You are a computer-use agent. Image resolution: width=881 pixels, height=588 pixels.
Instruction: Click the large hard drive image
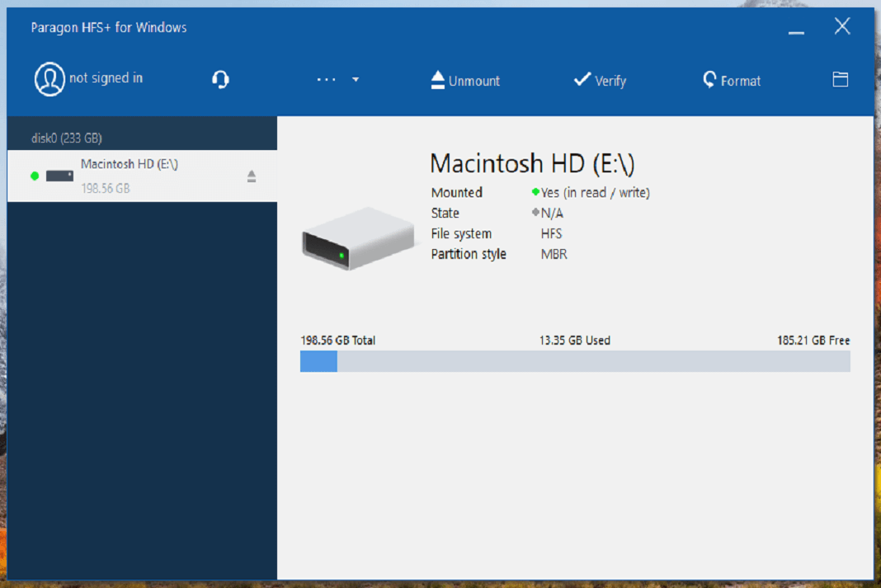(x=359, y=238)
